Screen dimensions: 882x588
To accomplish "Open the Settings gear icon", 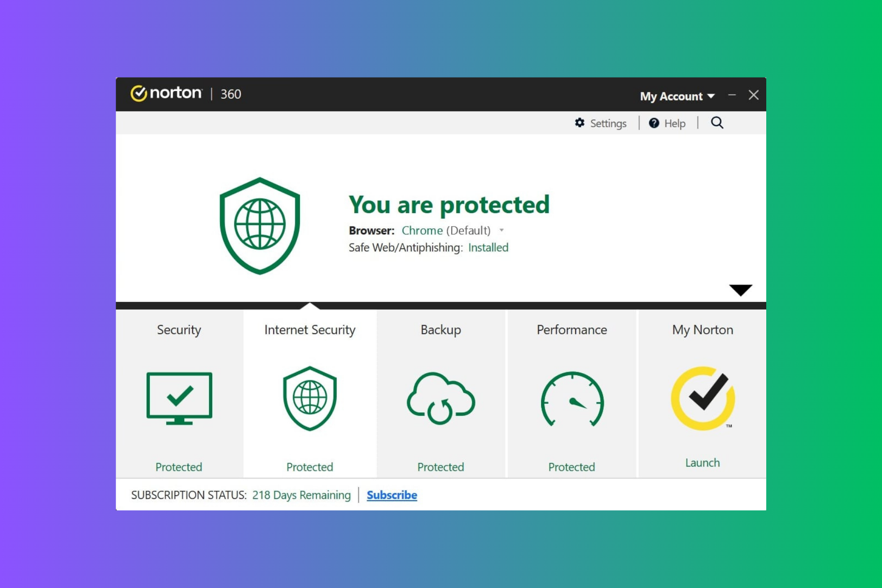I will tap(580, 123).
